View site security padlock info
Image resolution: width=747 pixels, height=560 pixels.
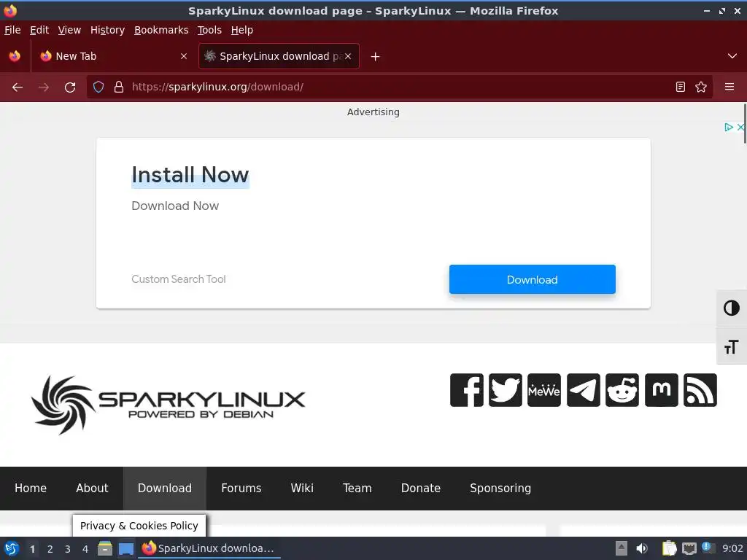click(119, 87)
